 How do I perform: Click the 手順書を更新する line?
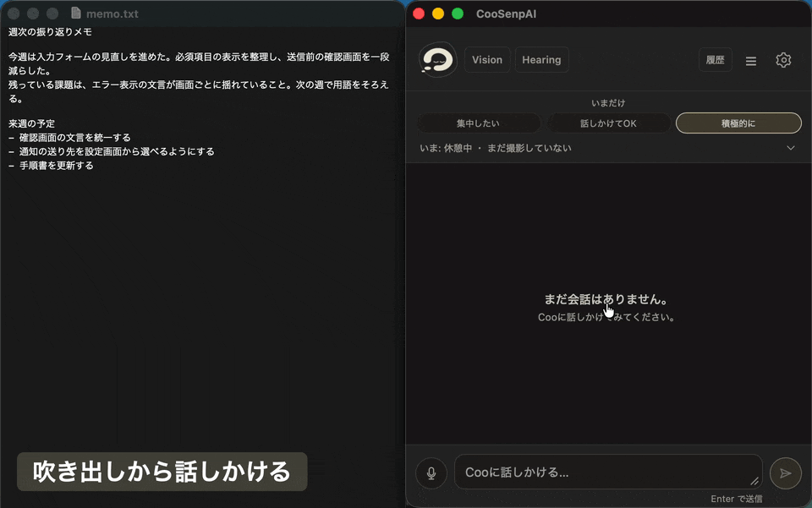pos(51,166)
